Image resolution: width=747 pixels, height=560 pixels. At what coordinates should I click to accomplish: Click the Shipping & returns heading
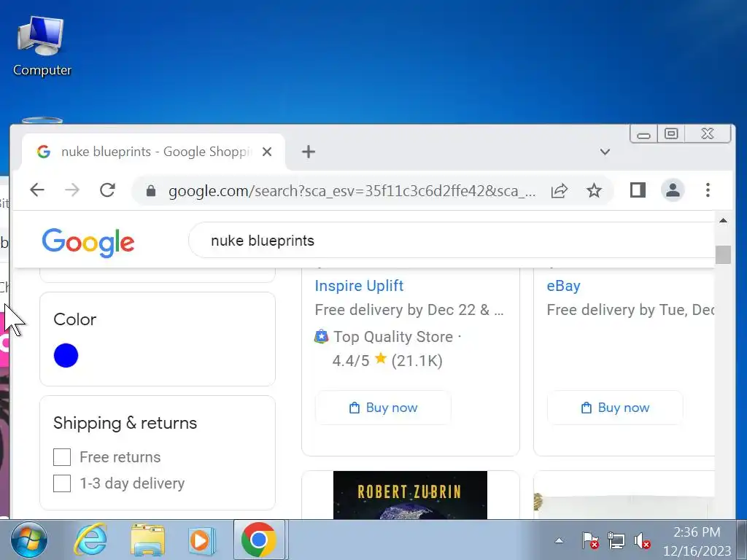click(125, 423)
